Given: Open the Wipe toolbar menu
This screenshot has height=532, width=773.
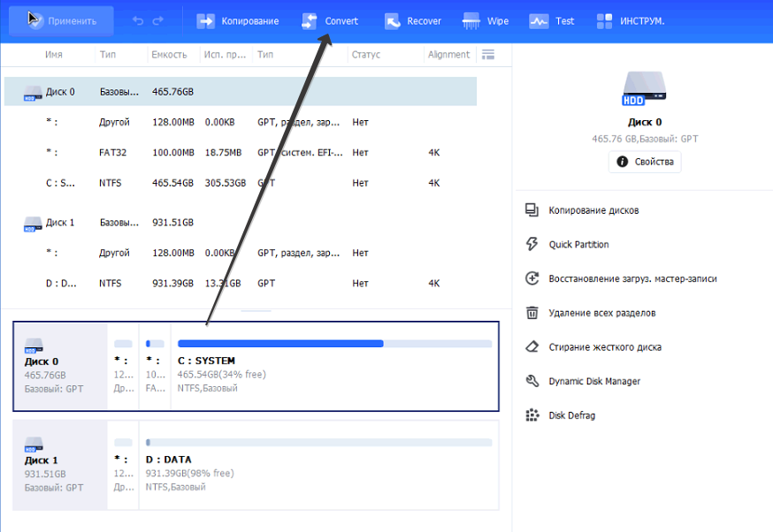Looking at the screenshot, I should pyautogui.click(x=486, y=20).
